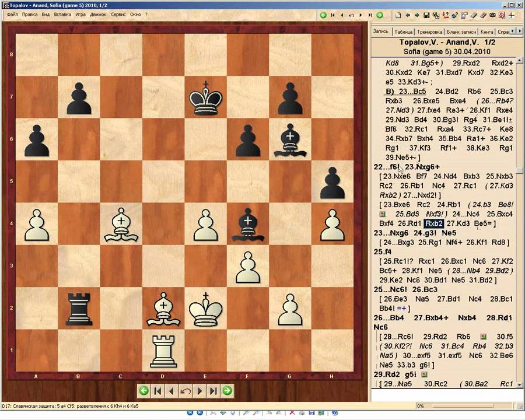
Task: Jump to end of game below board
Action: [213, 391]
